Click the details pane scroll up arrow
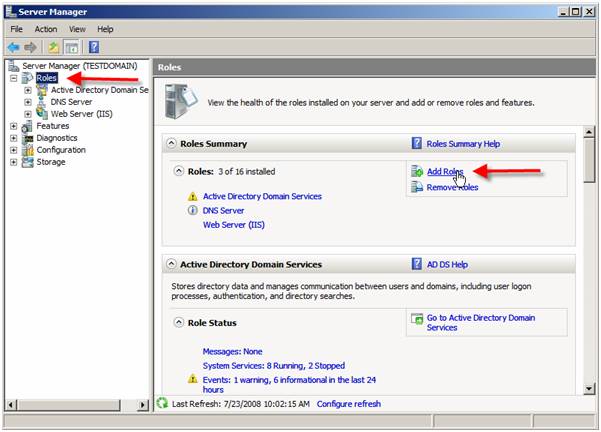The height and width of the screenshot is (432, 601). pyautogui.click(x=589, y=132)
